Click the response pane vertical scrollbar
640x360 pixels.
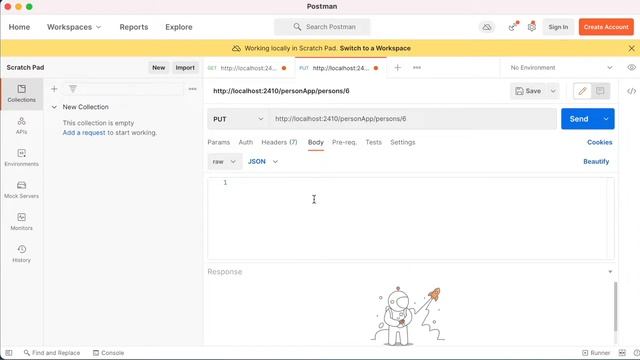pos(616,306)
